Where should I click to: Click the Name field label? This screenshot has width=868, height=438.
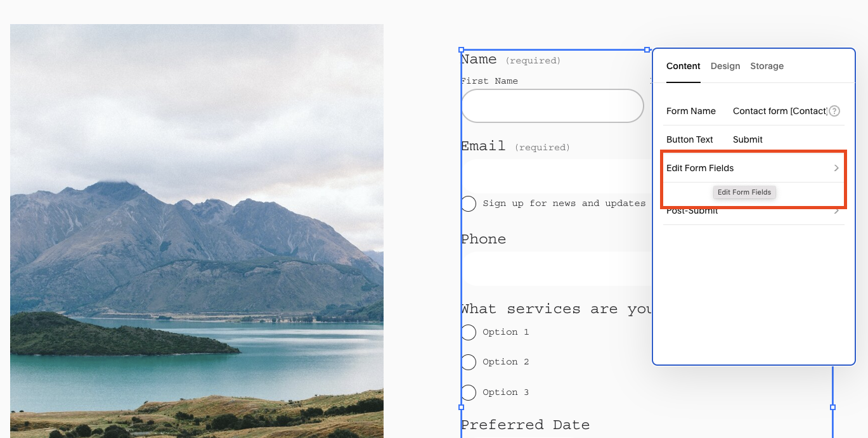click(479, 60)
